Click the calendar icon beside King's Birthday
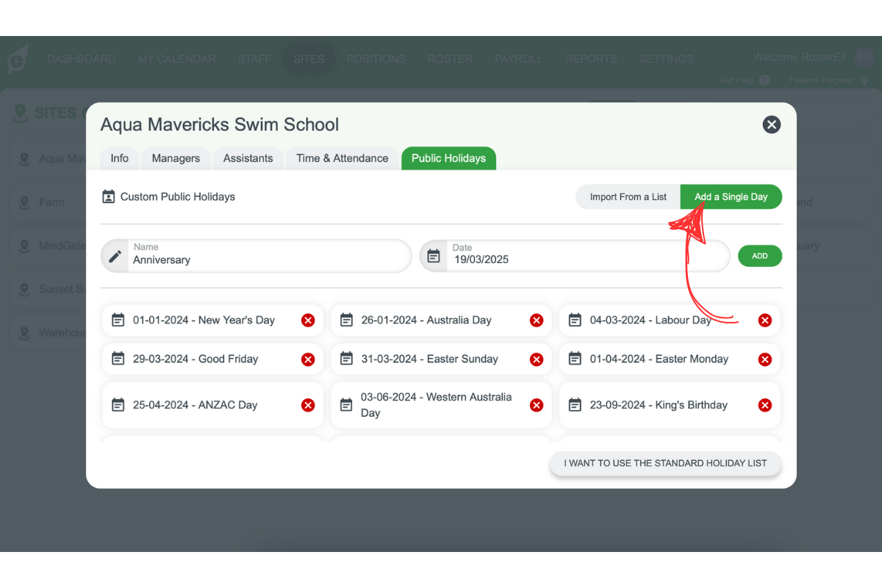This screenshot has width=882, height=588. click(x=576, y=405)
